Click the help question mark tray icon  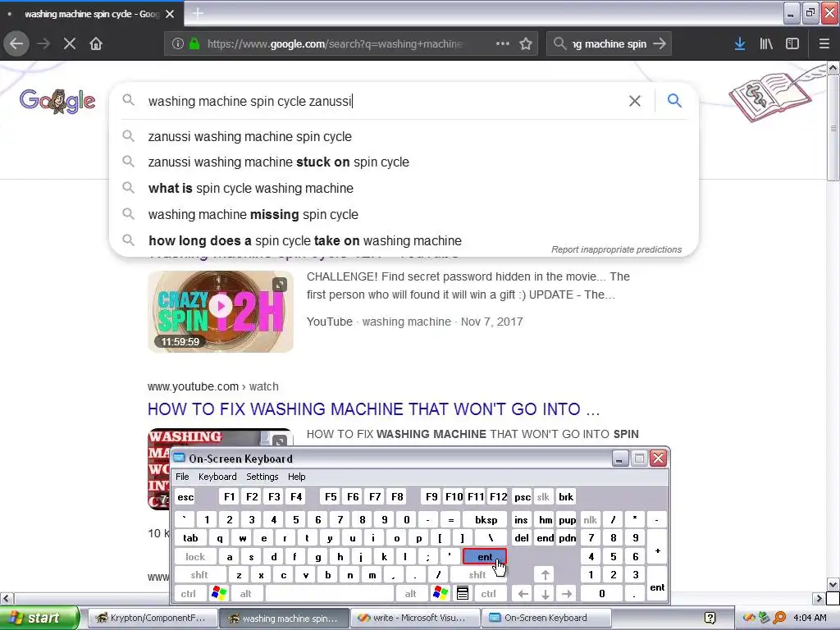[x=710, y=619]
